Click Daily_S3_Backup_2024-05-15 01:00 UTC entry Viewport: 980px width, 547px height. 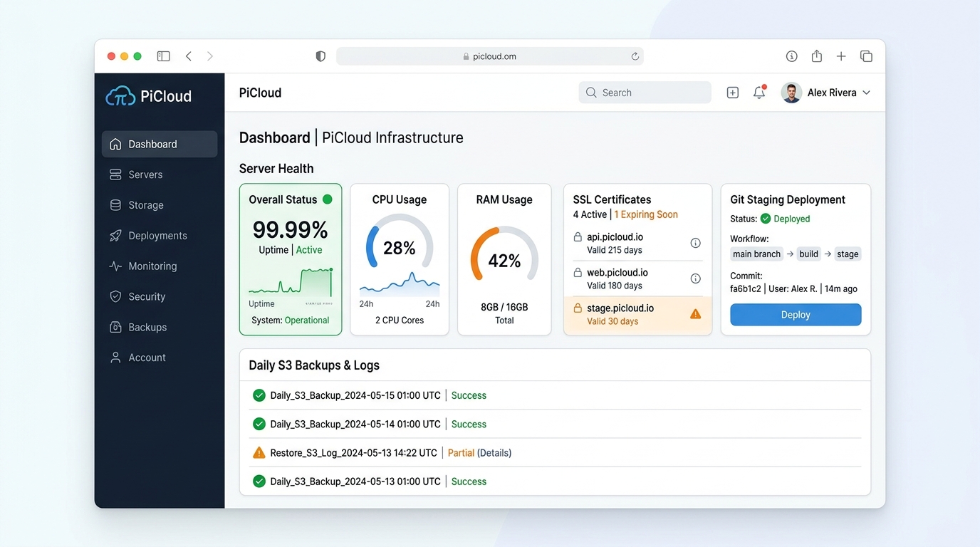coord(355,395)
